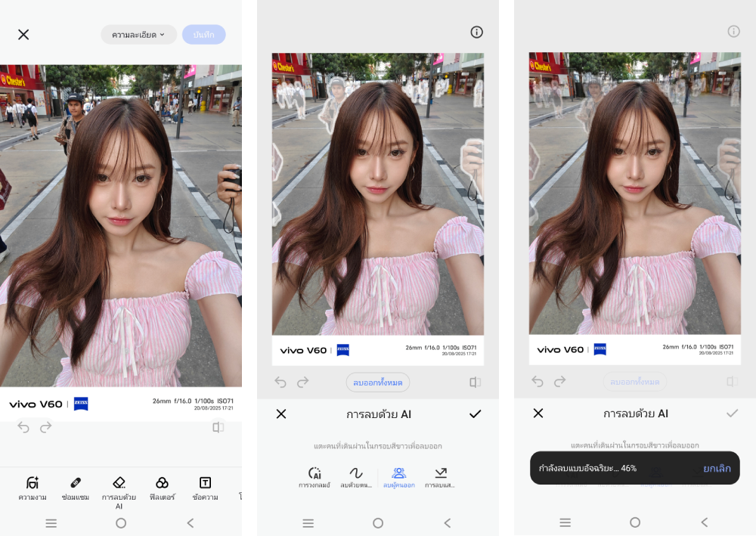Image resolution: width=756 pixels, height=536 pixels.
Task: Select the ซ่อมแซม repair tool
Action: click(x=76, y=488)
